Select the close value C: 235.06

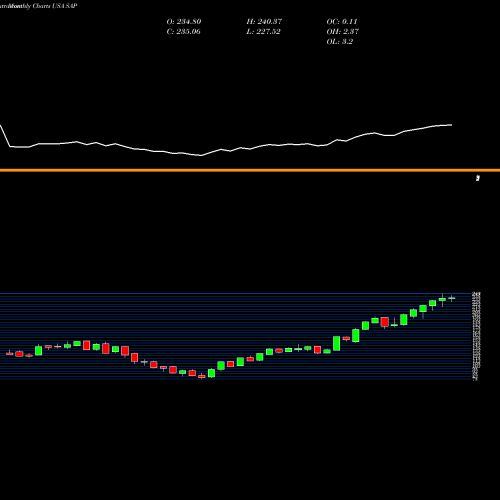[183, 32]
